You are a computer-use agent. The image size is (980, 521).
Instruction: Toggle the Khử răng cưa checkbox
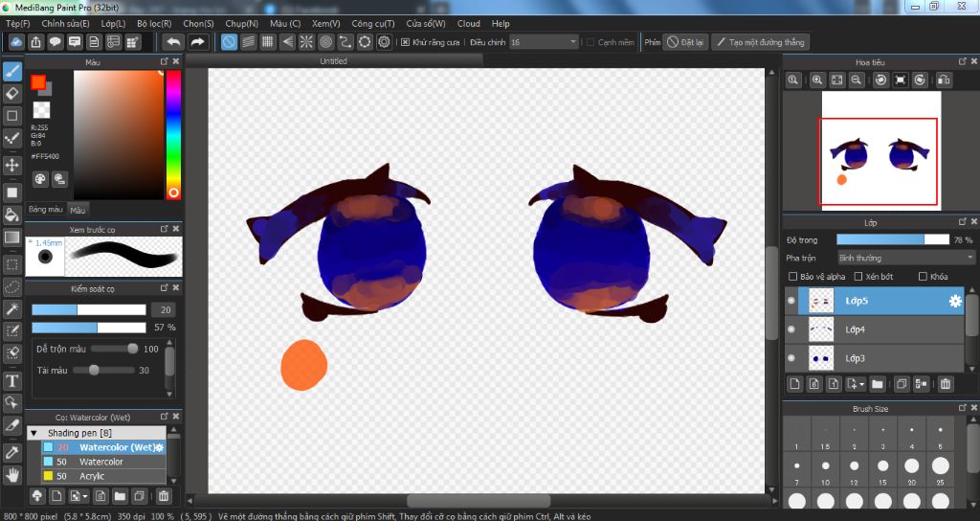[x=406, y=42]
